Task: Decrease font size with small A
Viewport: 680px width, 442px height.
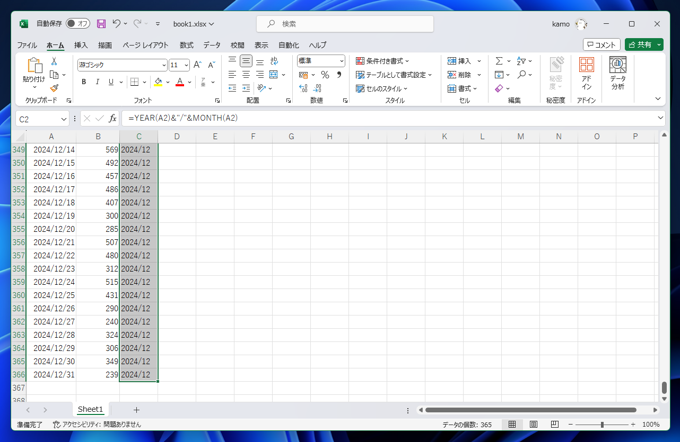Action: 211,65
